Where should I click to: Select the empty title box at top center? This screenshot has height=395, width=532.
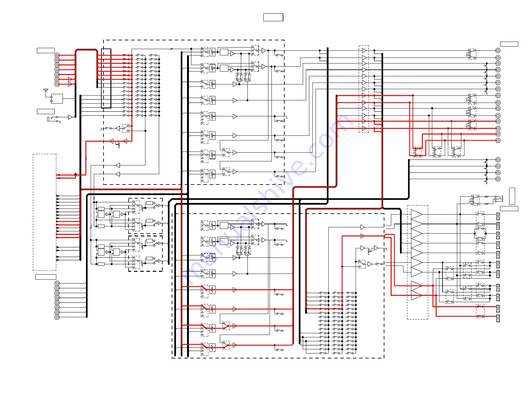(273, 17)
